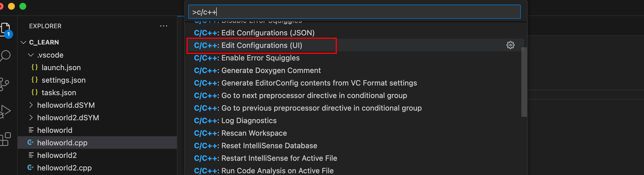Select C/C++: Reset IntelliSense Database
This screenshot has width=644, height=175.
click(256, 146)
